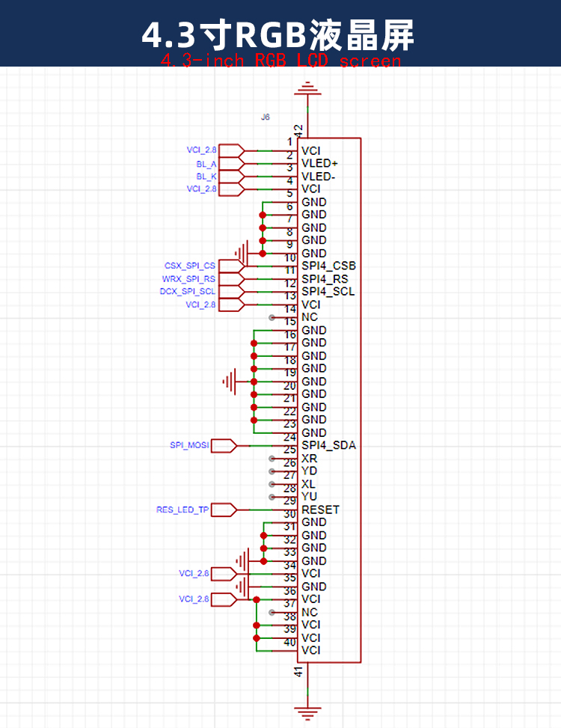Select the J6 designator label
Viewport: 561px width, 728px height.
[265, 117]
